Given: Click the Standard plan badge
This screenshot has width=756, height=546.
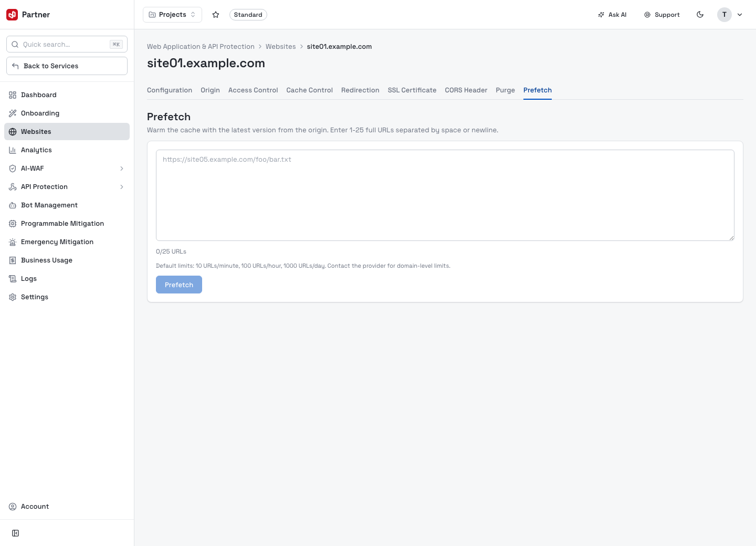Looking at the screenshot, I should click(248, 15).
